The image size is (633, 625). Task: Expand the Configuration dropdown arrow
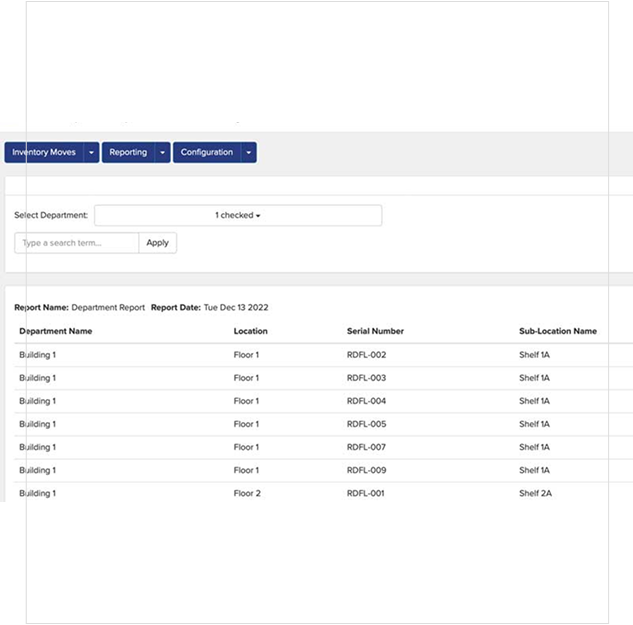249,152
